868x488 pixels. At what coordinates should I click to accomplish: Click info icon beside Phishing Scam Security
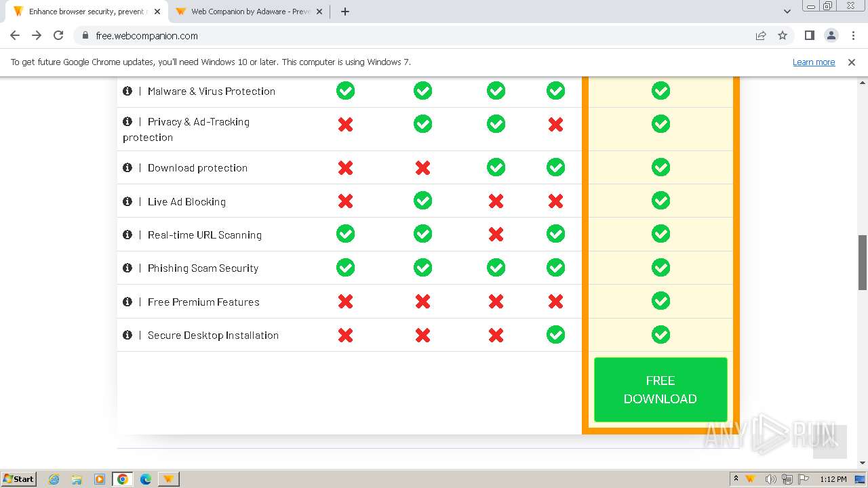point(127,268)
